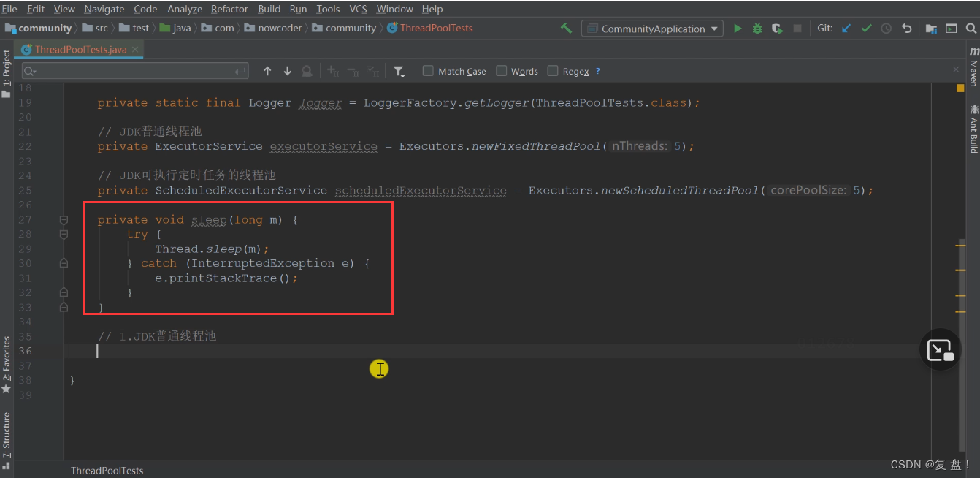Click the nowcoder breadcrumb package

(273, 28)
